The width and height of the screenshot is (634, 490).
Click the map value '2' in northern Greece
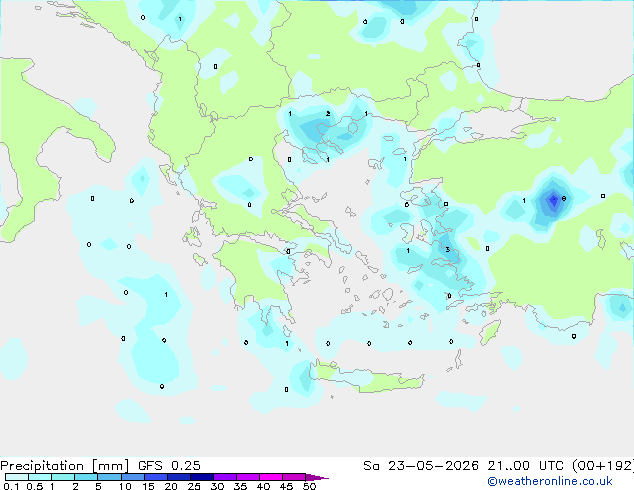click(328, 114)
